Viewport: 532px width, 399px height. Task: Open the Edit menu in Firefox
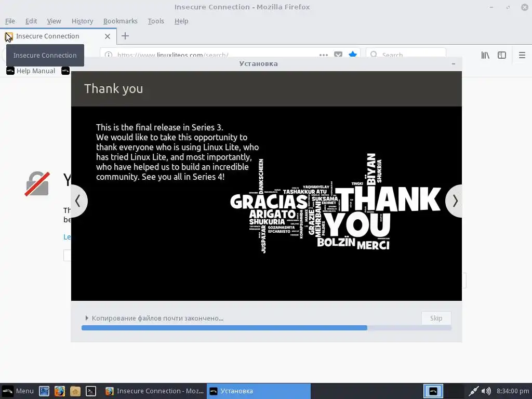(31, 21)
